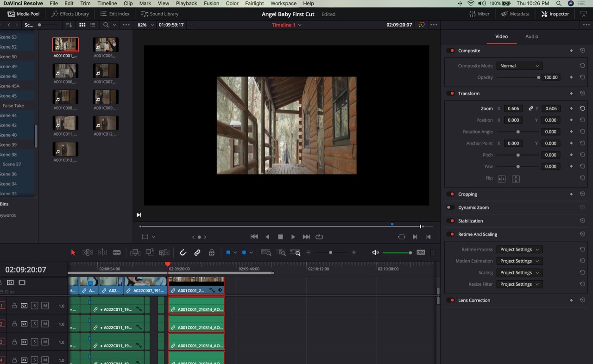593x364 pixels.
Task: Adjust the timeline zoom slider
Action: tap(331, 252)
